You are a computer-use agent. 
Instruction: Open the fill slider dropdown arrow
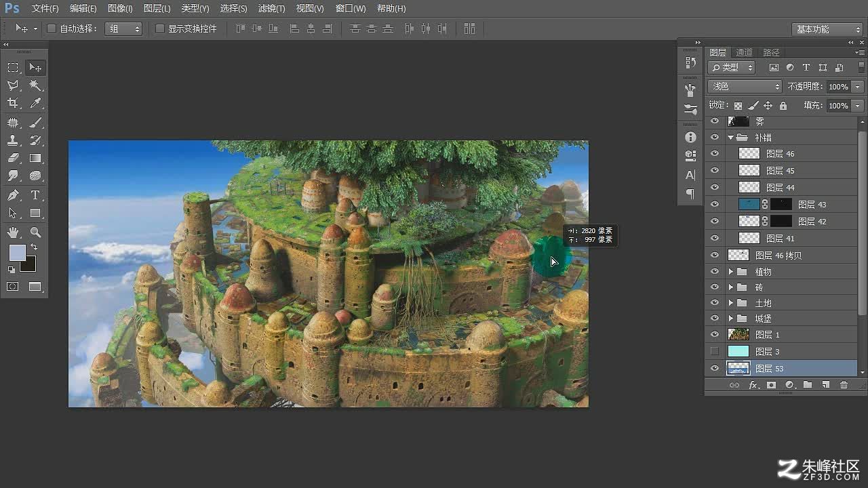pyautogui.click(x=858, y=106)
